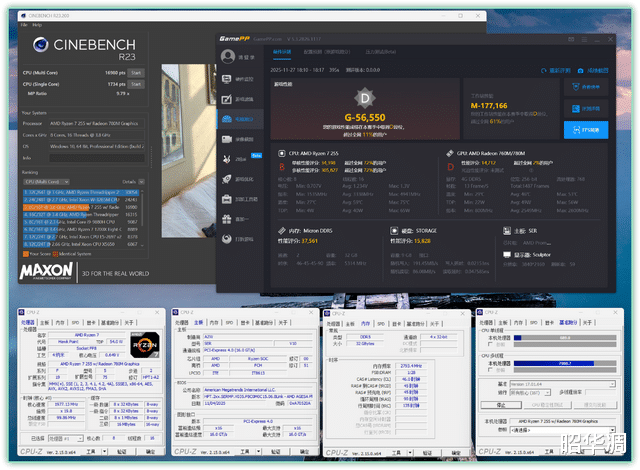Click the empty Info field in Cinebench
This screenshot has width=640, height=470.
(97, 158)
